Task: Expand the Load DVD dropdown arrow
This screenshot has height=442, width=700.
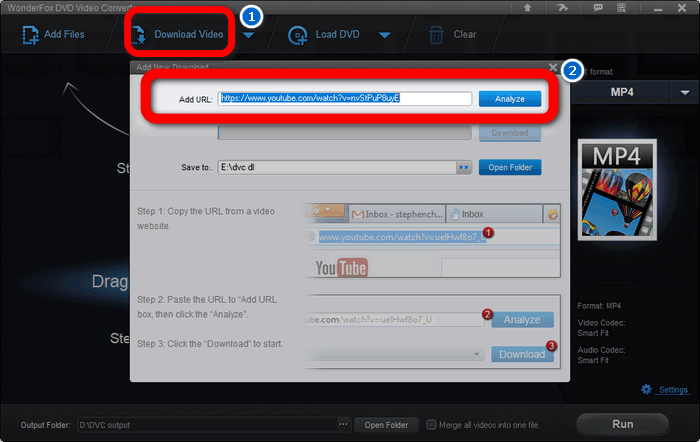Action: (x=384, y=35)
